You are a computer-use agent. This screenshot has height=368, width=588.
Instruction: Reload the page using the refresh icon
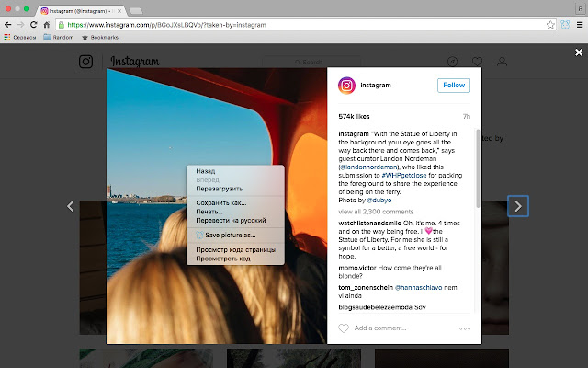tap(34, 25)
